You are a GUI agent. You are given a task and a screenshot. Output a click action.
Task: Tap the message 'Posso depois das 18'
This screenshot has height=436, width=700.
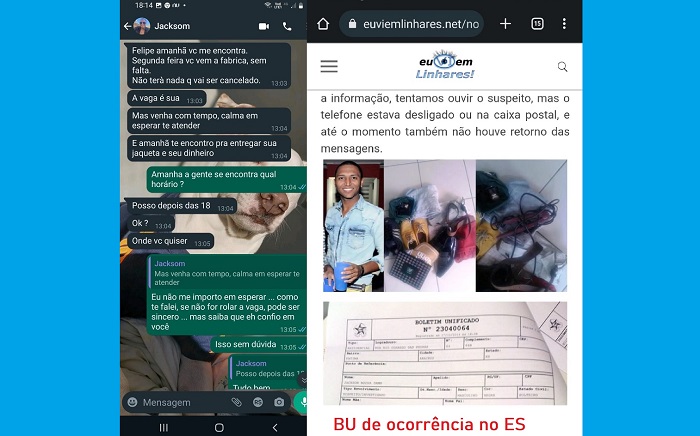coord(182,206)
